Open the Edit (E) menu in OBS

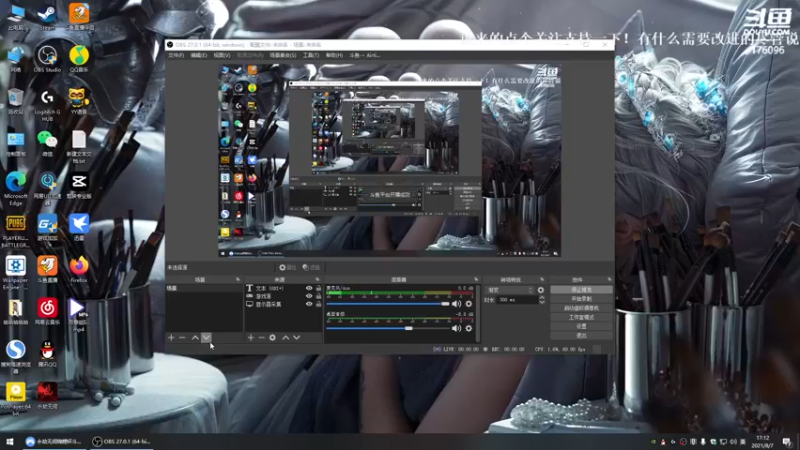click(198, 55)
